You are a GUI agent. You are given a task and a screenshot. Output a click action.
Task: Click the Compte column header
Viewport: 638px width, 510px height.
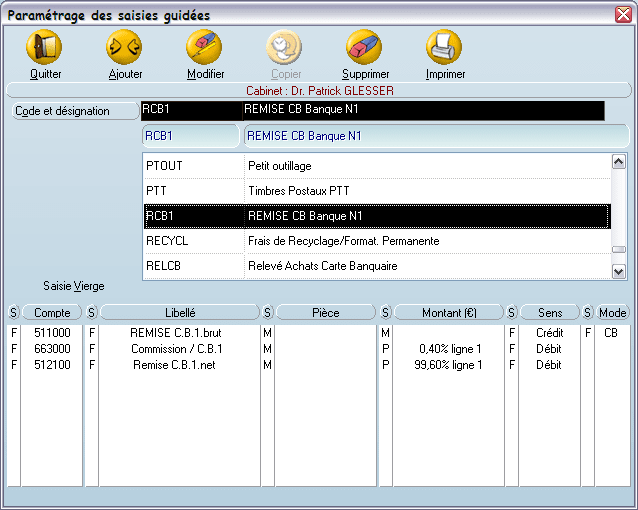coord(52,313)
